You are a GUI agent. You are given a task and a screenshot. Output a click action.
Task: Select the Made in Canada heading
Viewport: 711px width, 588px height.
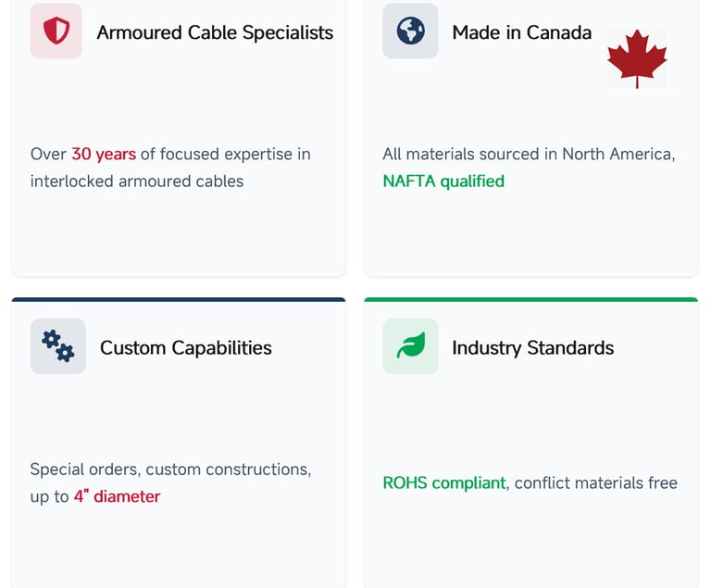pyautogui.click(x=521, y=32)
